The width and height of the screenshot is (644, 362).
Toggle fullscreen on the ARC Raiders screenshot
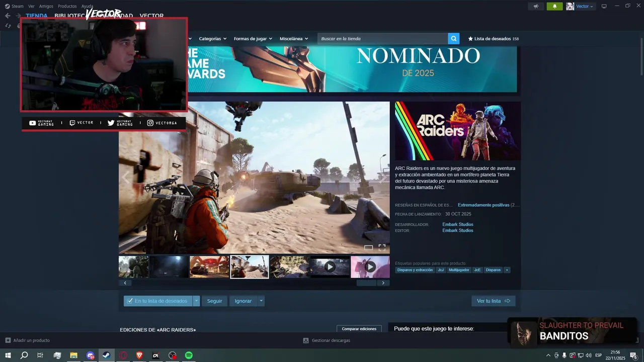coord(382,247)
